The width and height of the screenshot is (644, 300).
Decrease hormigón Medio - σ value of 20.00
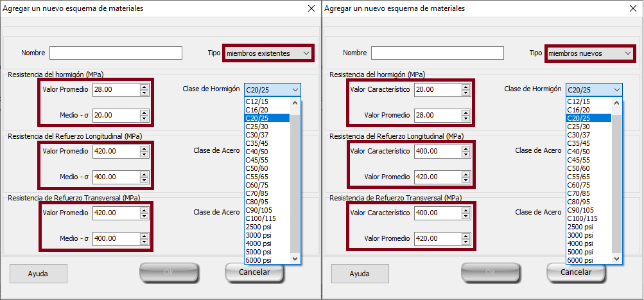point(144,118)
